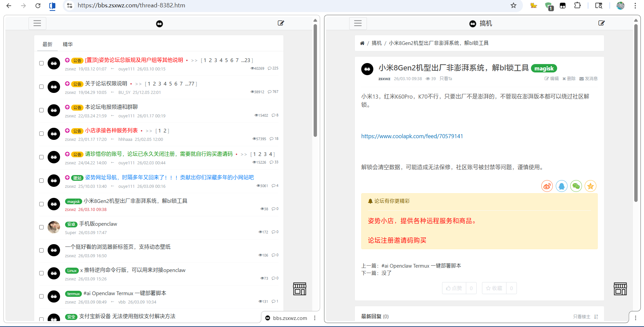
Task: Expand hamburger menu in right pane
Action: [358, 23]
